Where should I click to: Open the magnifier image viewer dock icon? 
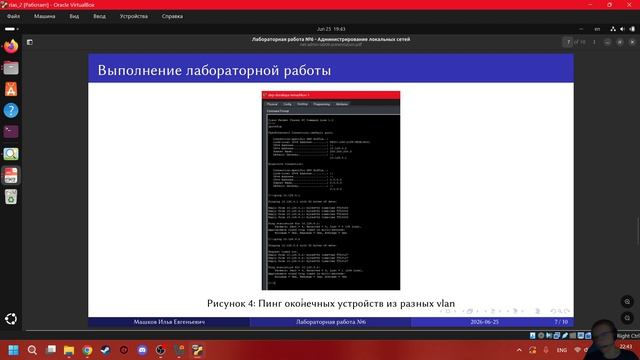pos(11,153)
